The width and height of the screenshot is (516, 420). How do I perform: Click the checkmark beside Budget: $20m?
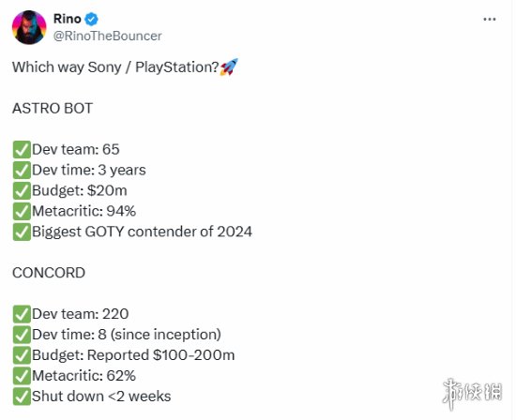click(x=22, y=190)
